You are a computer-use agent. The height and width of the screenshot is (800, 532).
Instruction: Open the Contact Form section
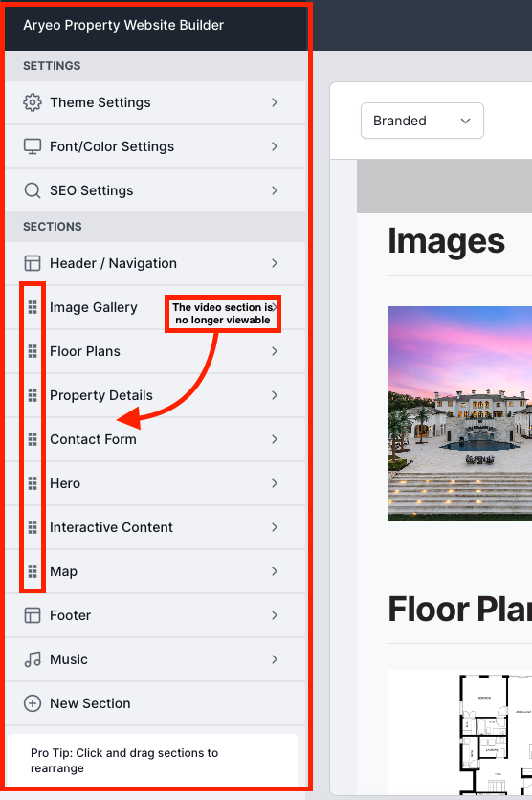(x=156, y=439)
